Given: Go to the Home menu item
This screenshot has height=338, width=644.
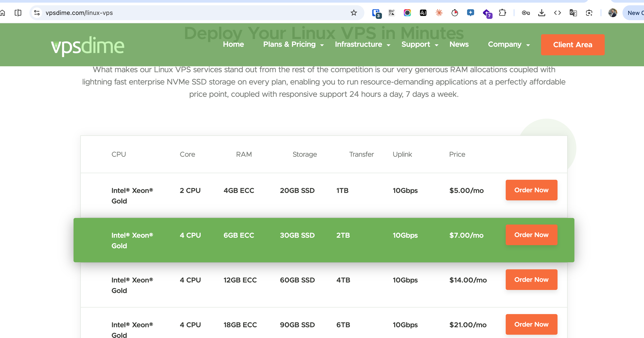Looking at the screenshot, I should (x=233, y=44).
